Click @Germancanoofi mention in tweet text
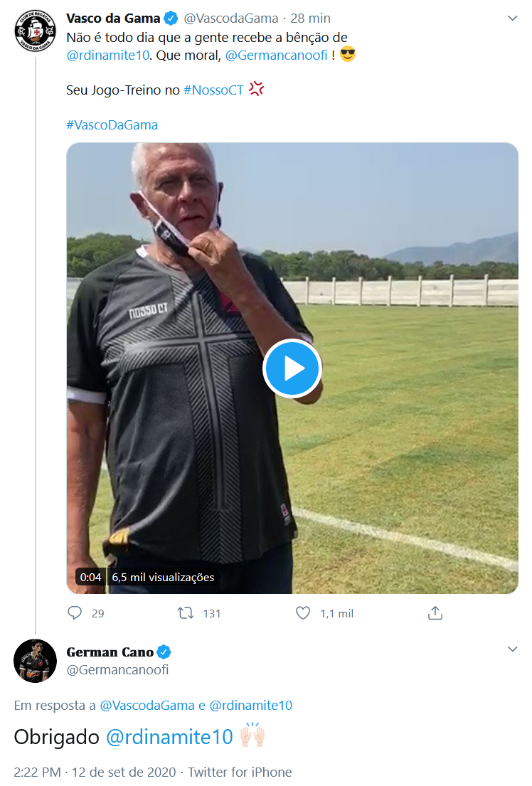This screenshot has height=786, width=532. pos(276,55)
